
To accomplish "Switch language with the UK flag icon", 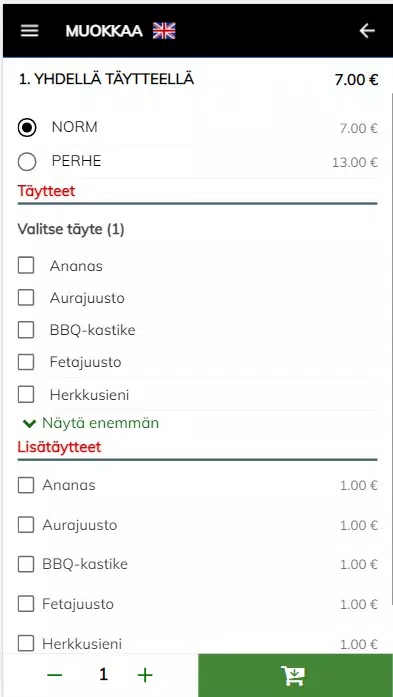I will (164, 31).
